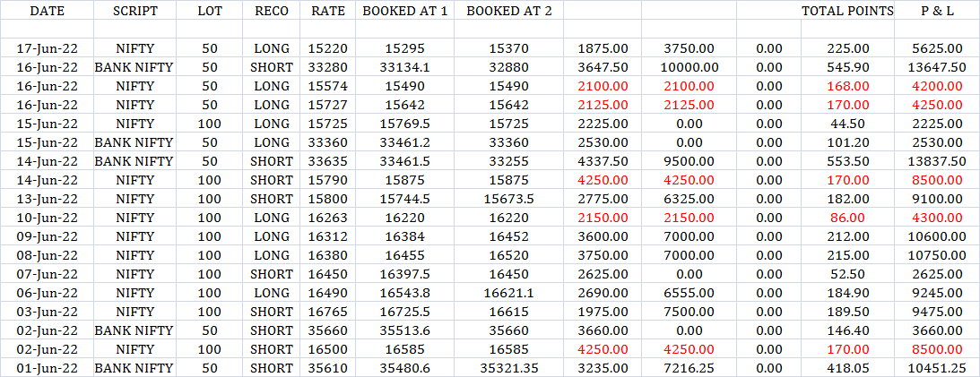Click total points 545.90
Screen dimensions: 980x377
click(847, 67)
